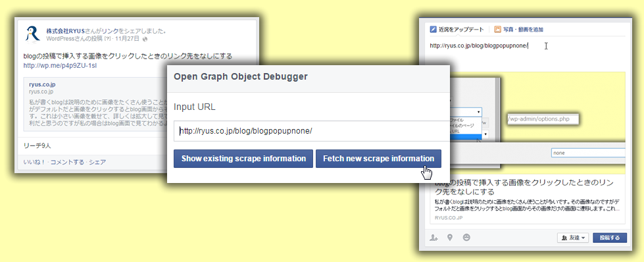Open the lower dropdown arrow in preview thumbnail
Image resolution: width=644 pixels, height=262 pixels.
(x=485, y=134)
